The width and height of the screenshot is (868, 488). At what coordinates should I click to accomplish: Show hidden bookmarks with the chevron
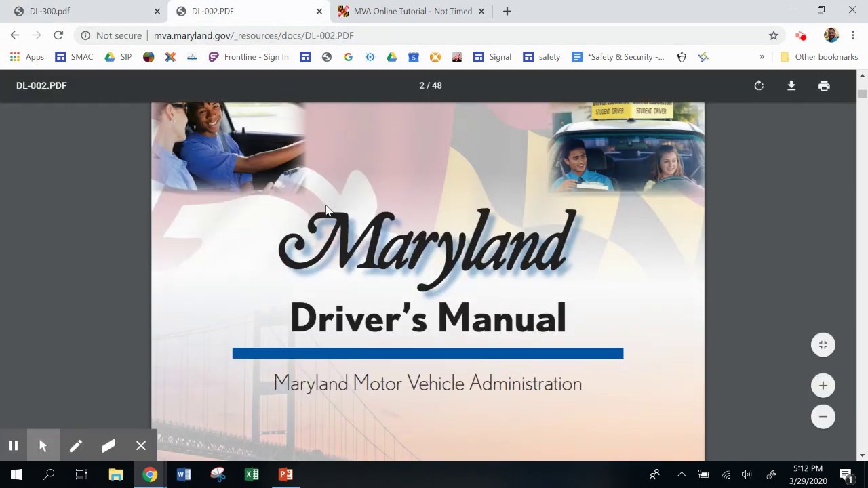point(762,57)
